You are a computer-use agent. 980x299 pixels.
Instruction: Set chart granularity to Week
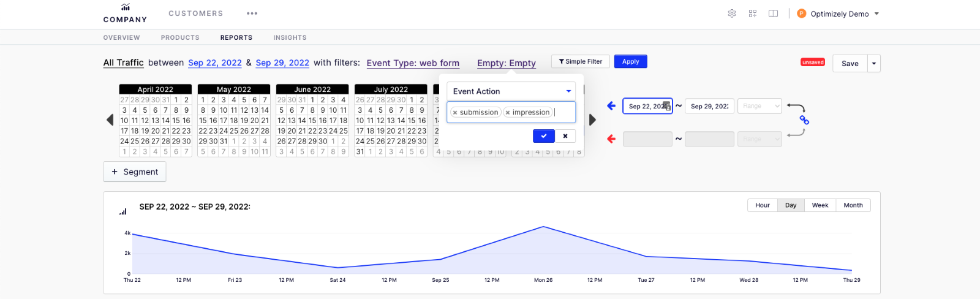[820, 205]
